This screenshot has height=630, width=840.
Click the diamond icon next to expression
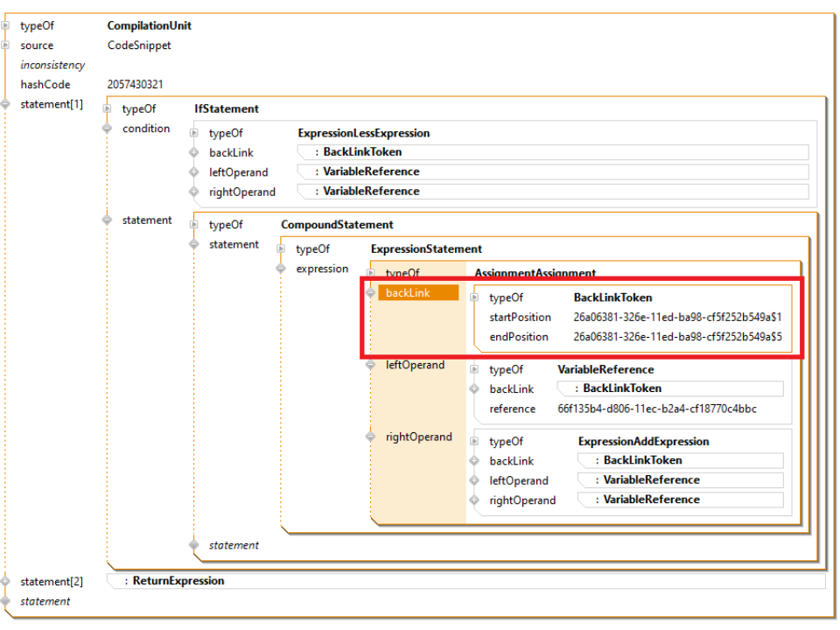pyautogui.click(x=282, y=269)
